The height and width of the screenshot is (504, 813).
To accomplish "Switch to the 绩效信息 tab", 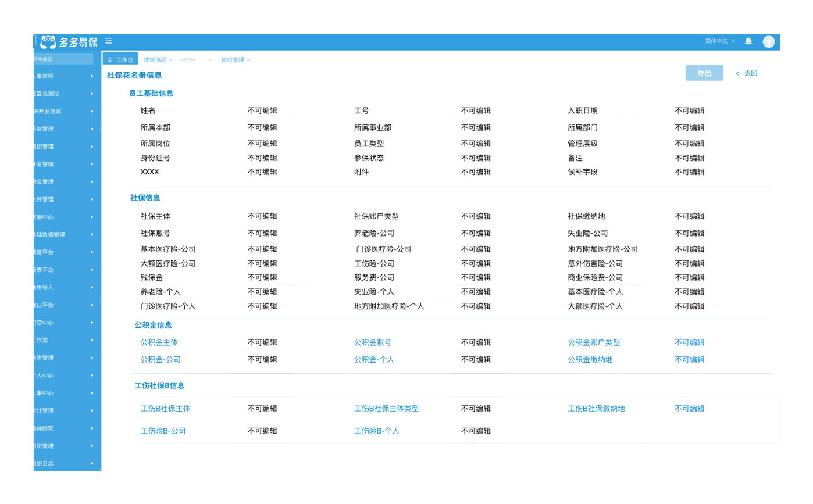I will 155,60.
